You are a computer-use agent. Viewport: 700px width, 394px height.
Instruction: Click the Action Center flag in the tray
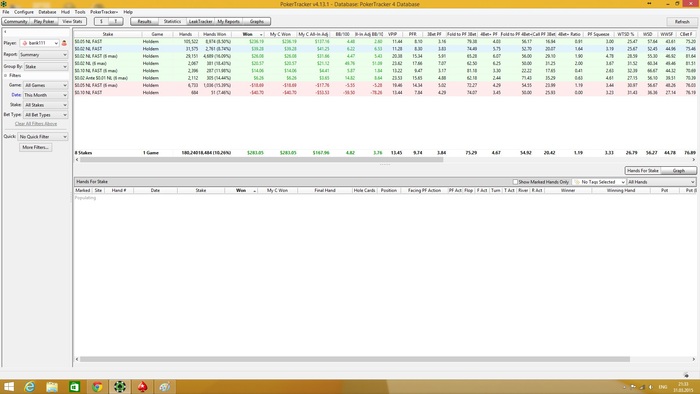pos(633,387)
